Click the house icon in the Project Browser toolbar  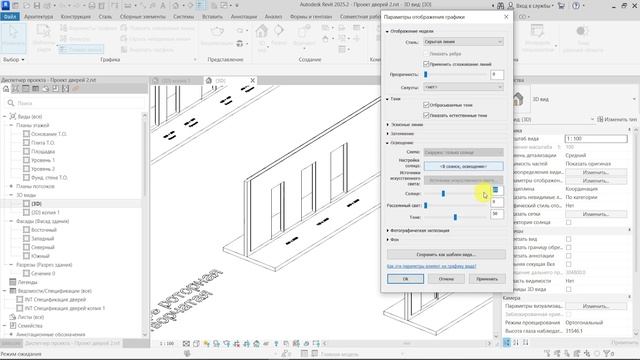pyautogui.click(x=6, y=89)
